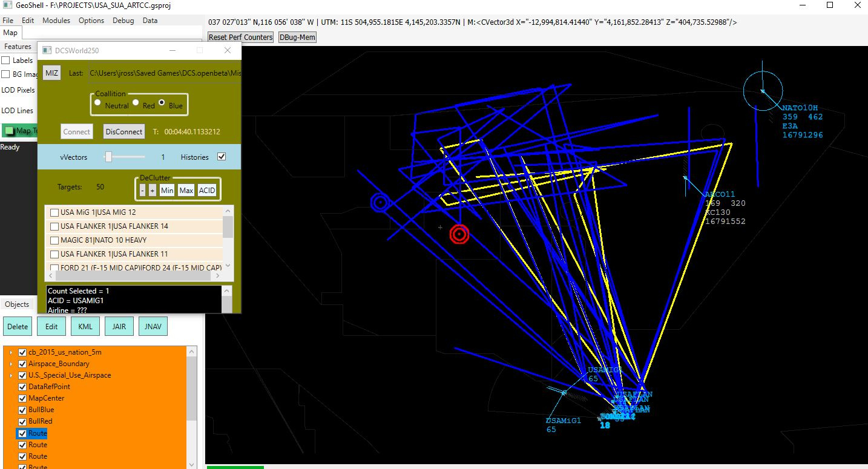Image resolution: width=868 pixels, height=469 pixels.
Task: Click the blue bullseye marker on map
Action: click(x=380, y=203)
